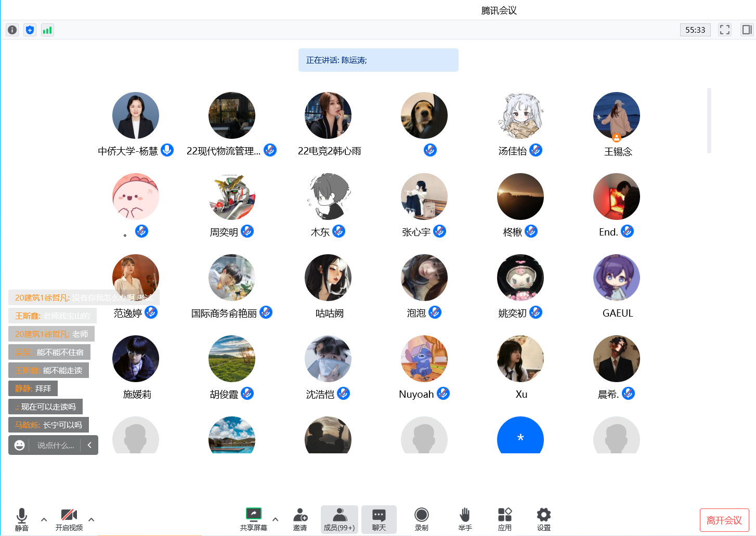Screen dimensions: 756x536
Task: Click the 说点什么 chat input field
Action: (x=56, y=446)
